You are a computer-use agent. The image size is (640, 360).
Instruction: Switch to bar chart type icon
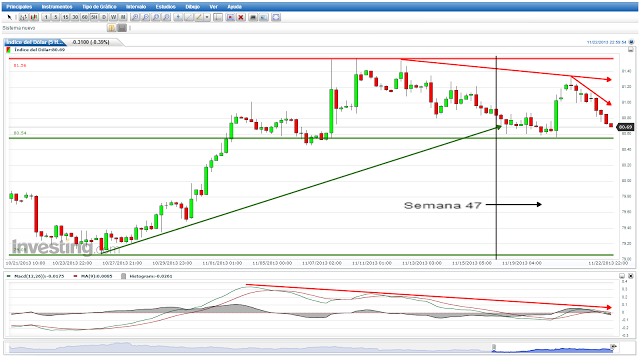[24, 17]
